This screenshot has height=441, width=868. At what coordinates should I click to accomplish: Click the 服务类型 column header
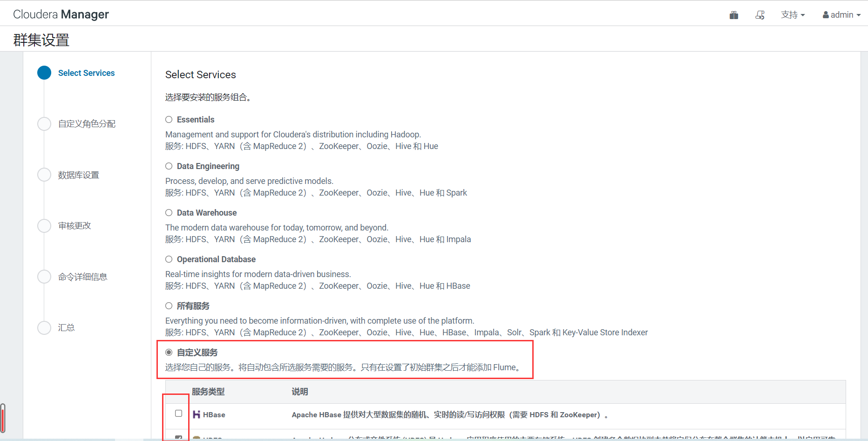[x=208, y=392]
